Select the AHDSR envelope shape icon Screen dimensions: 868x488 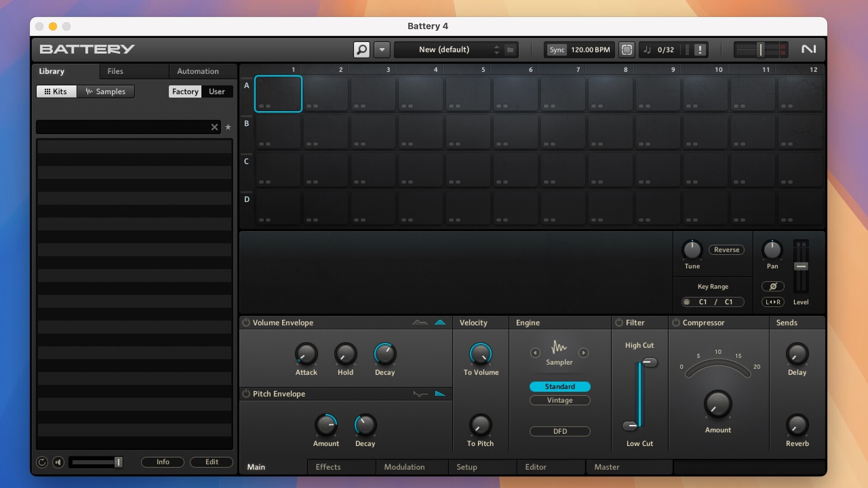420,323
